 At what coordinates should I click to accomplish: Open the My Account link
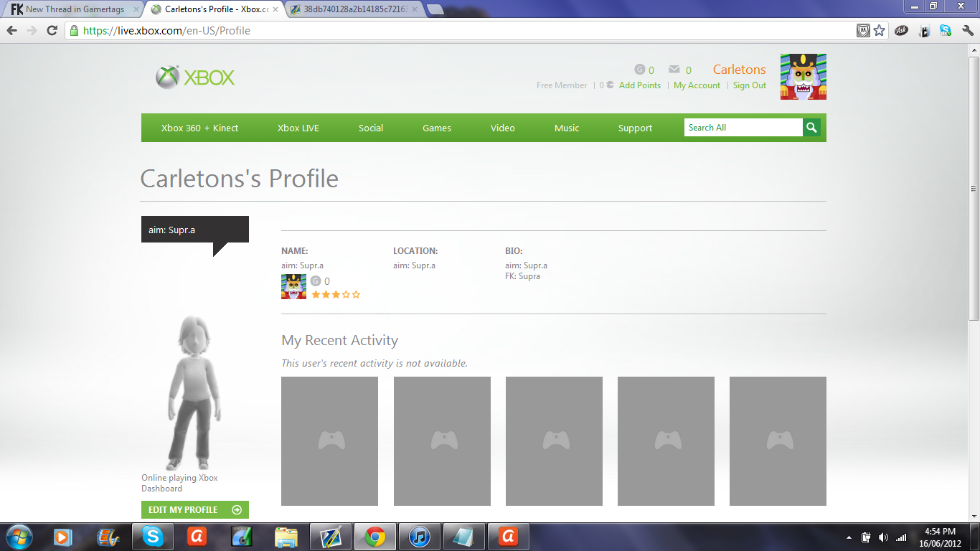(697, 85)
